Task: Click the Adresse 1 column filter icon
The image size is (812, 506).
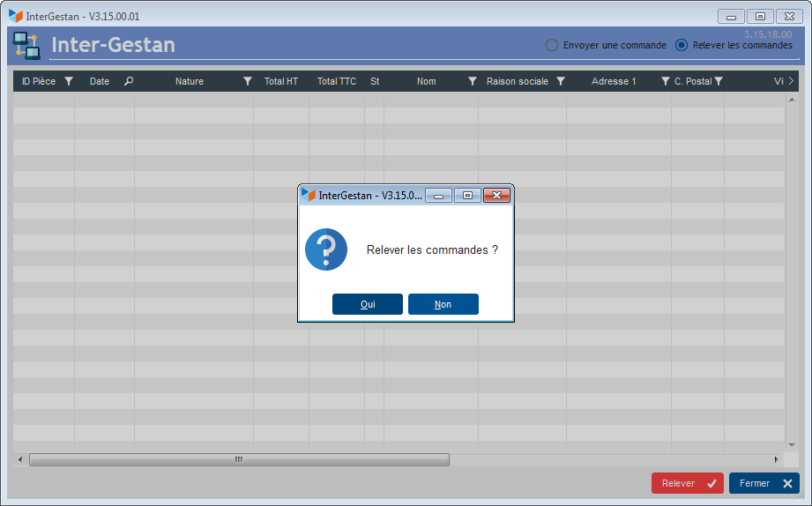Action: pyautogui.click(x=666, y=81)
